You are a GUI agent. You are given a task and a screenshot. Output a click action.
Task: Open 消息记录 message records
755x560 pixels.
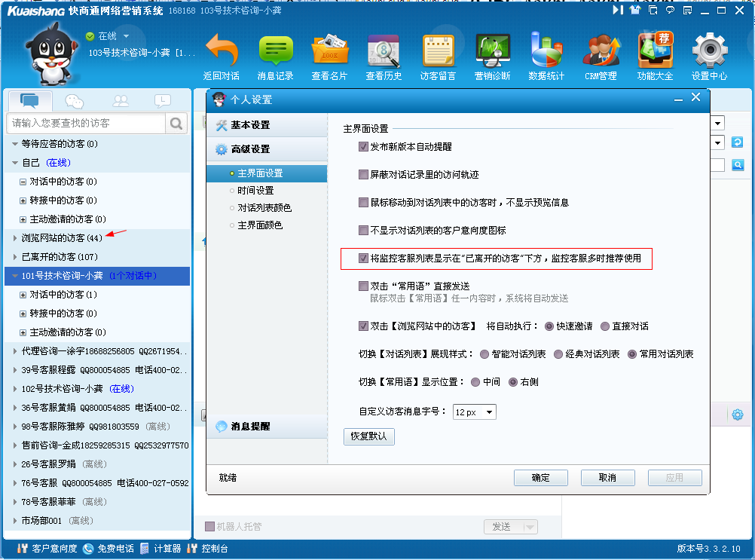coord(275,51)
